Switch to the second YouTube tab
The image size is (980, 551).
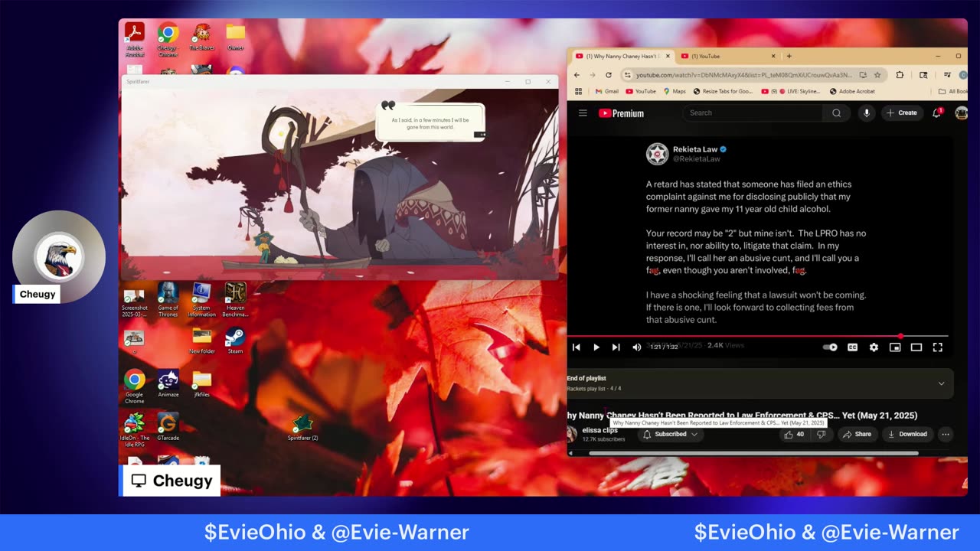click(x=727, y=56)
